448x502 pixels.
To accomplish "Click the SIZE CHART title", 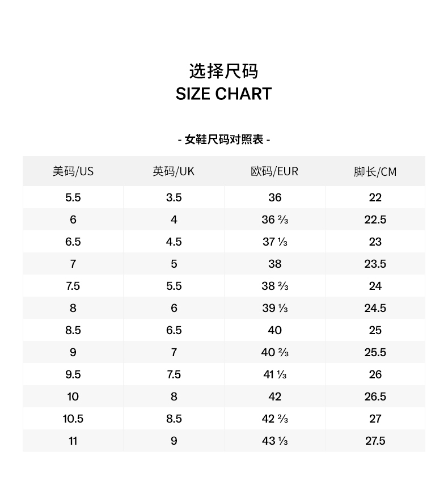I will coord(223,94).
